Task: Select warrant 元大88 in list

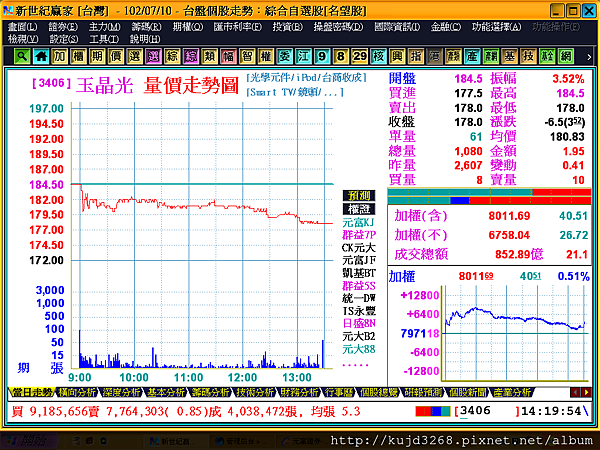Action: tap(359, 349)
